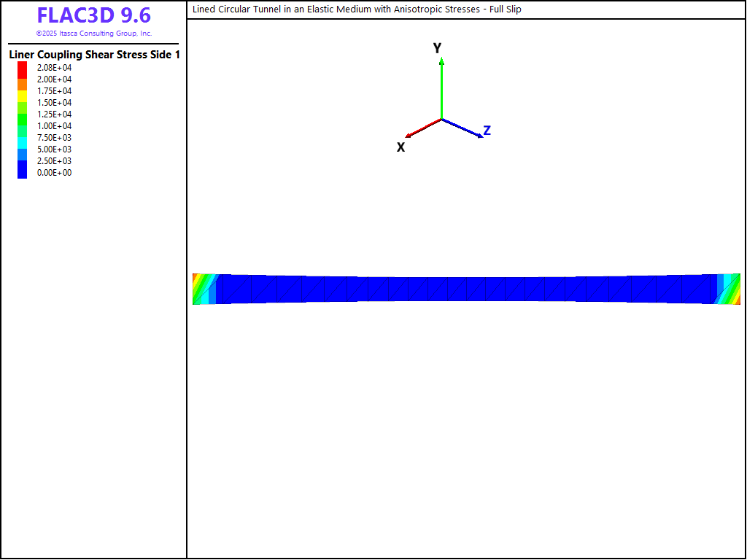Click the FLAC3D 9.6 logo
747x560 pixels.
click(93, 16)
